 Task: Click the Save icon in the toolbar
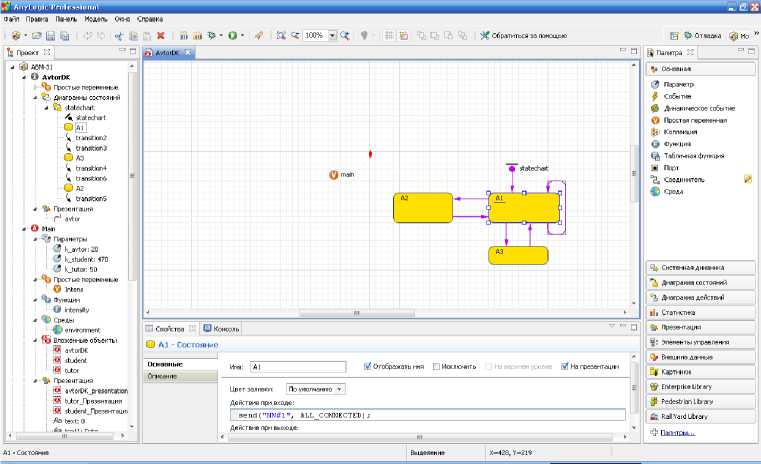tap(50, 35)
